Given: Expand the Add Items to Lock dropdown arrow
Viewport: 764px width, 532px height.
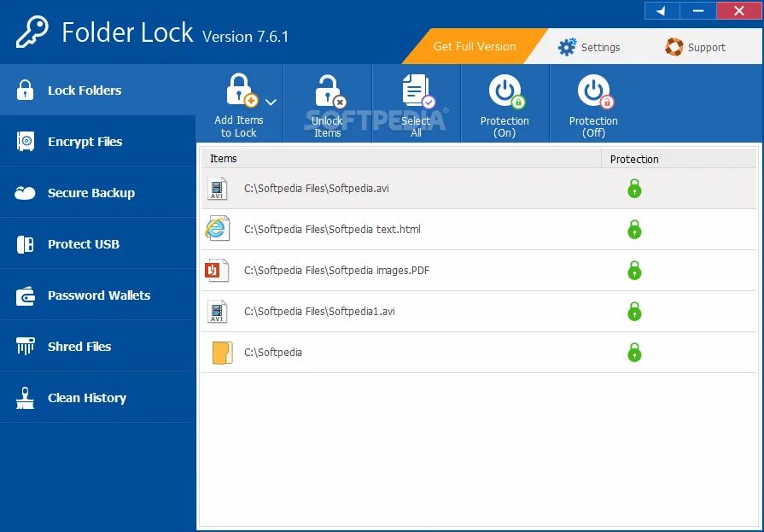Looking at the screenshot, I should 271,102.
